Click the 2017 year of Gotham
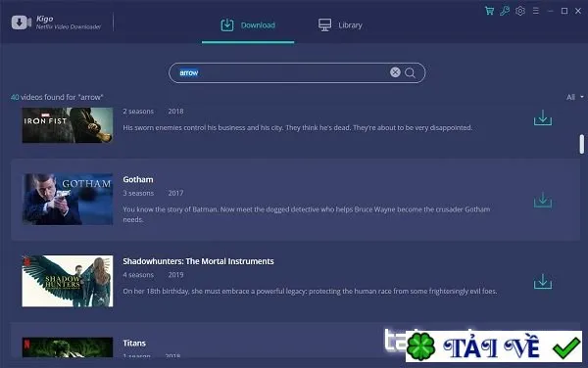 (x=175, y=193)
